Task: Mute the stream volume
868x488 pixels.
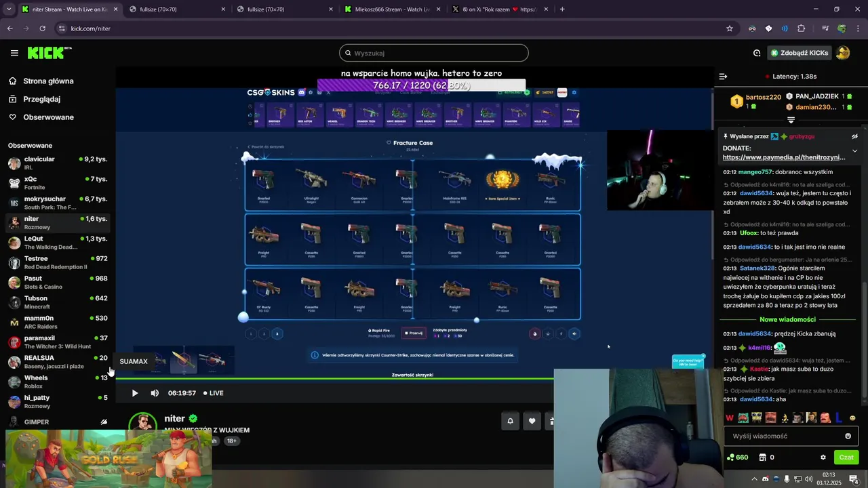Action: click(155, 393)
